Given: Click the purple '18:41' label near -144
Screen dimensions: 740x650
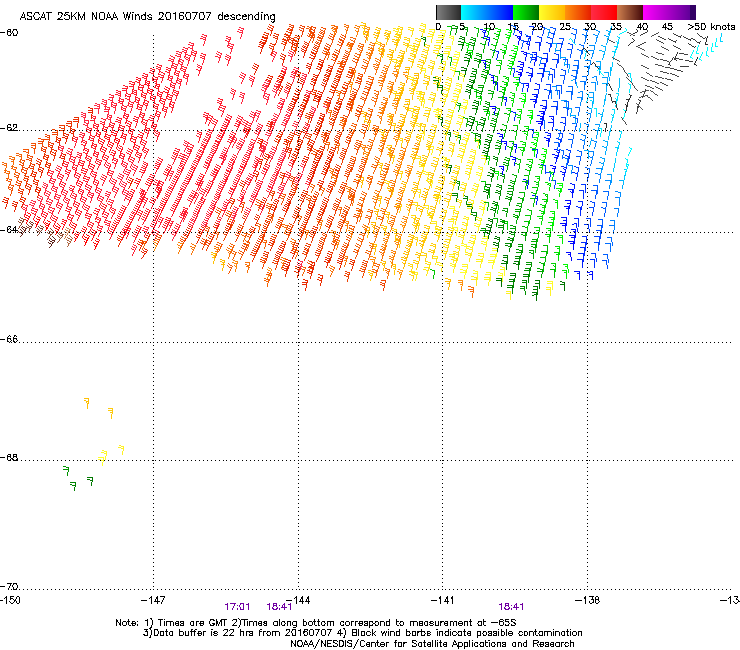Looking at the screenshot, I should (x=279, y=607).
